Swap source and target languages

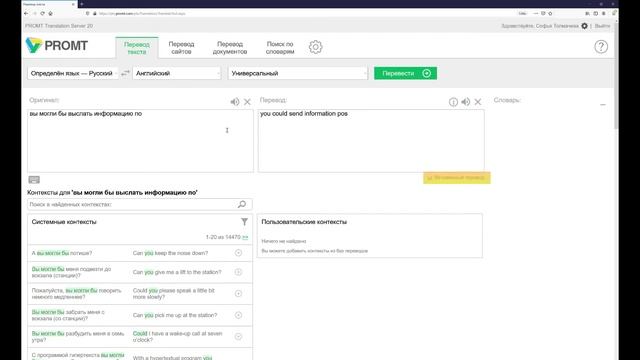coord(125,73)
